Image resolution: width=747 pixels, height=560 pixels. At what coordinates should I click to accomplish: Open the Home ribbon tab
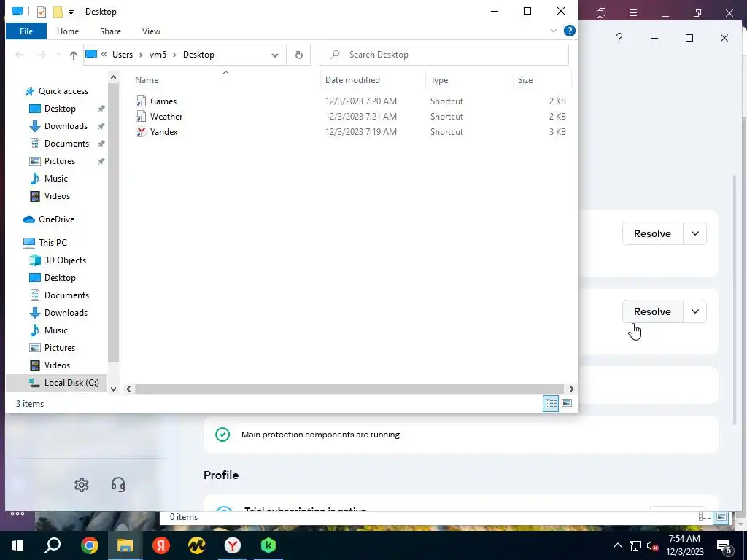pos(68,31)
